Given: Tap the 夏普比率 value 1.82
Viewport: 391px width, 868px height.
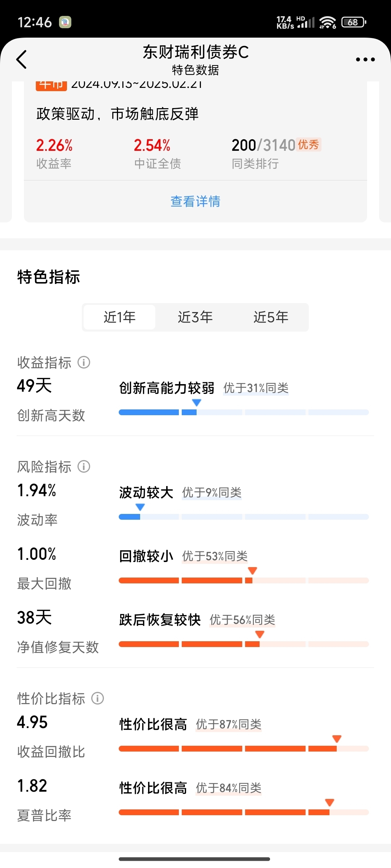Looking at the screenshot, I should (32, 786).
